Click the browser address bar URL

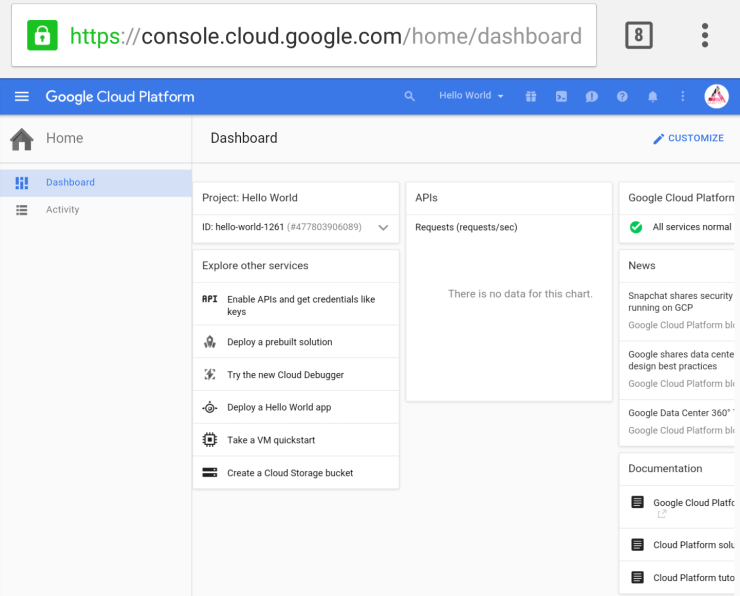pyautogui.click(x=325, y=37)
